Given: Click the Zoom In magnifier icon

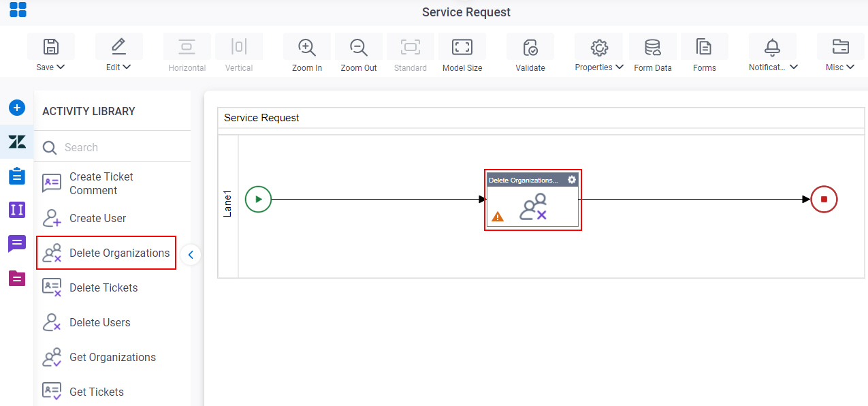Looking at the screenshot, I should (x=307, y=47).
